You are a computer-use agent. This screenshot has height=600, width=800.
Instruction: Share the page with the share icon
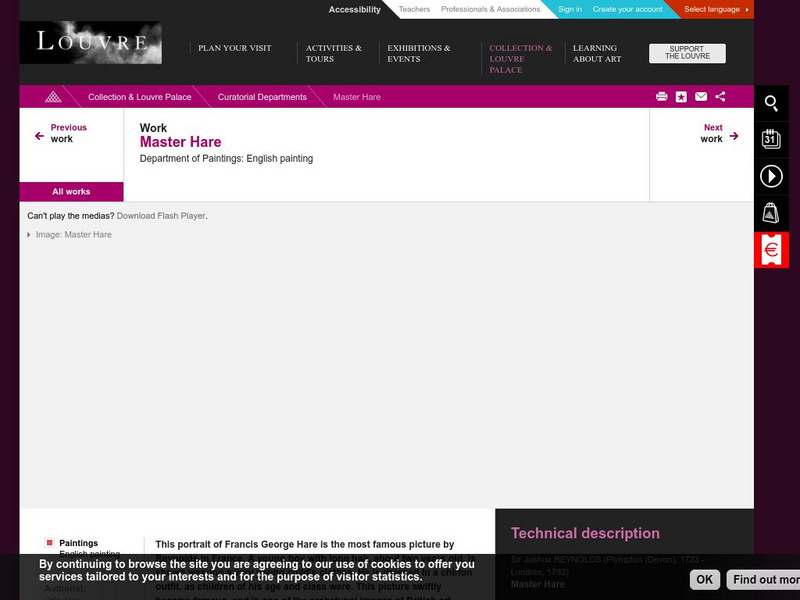(x=720, y=96)
